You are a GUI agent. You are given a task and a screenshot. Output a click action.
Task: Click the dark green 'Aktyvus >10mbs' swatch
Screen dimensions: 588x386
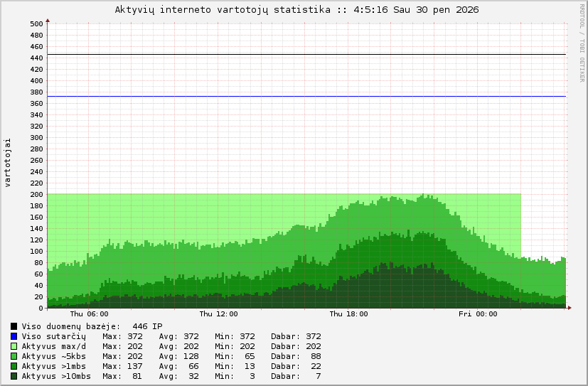[x=14, y=376]
